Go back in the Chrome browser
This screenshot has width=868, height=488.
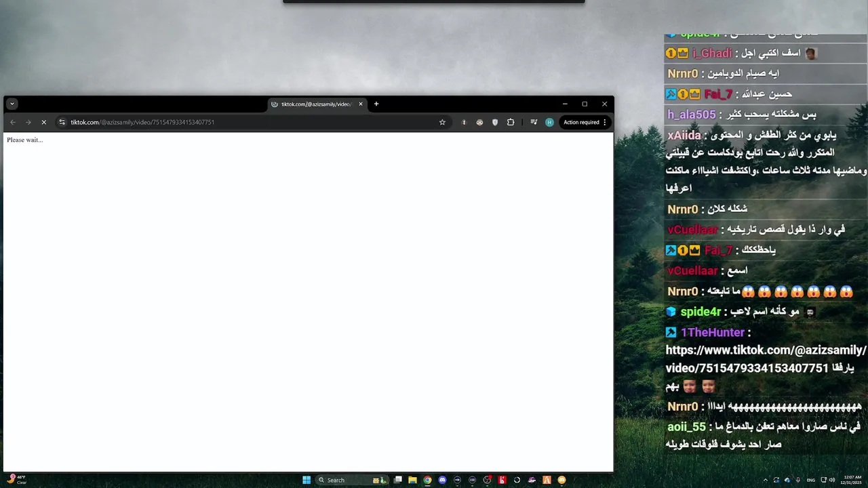[12, 122]
